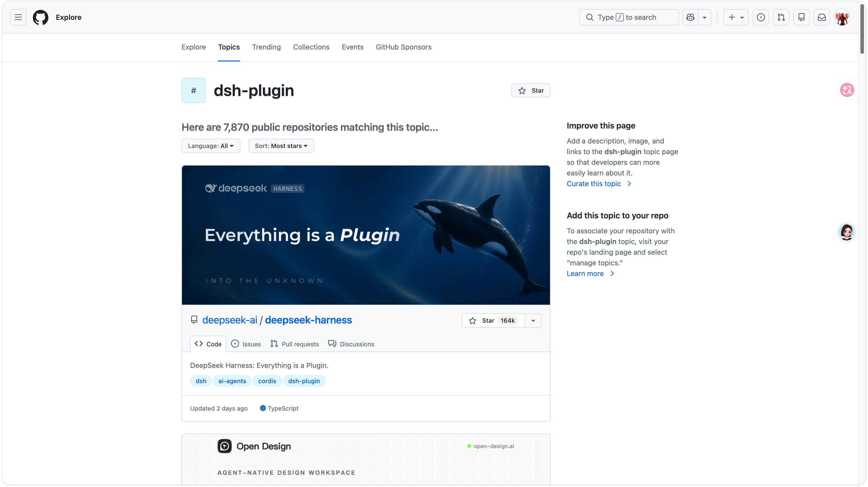Viewport: 868px width, 487px height.
Task: Open GitHub Copilot chat icon
Action: point(690,17)
